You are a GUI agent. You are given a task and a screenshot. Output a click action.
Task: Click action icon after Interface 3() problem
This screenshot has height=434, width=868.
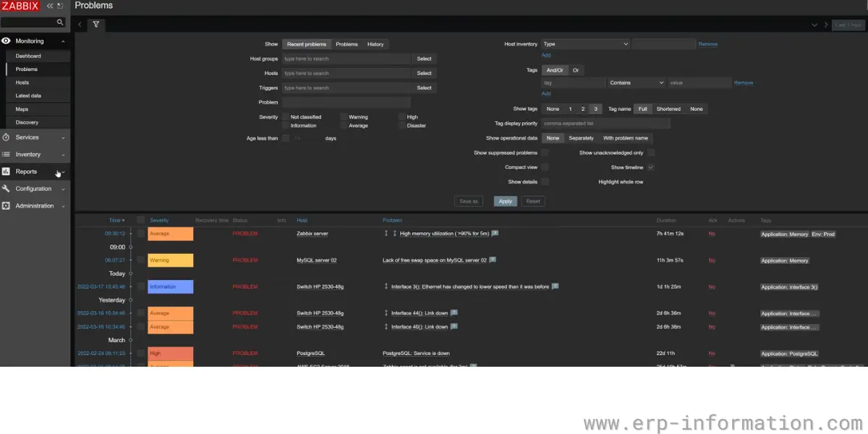point(555,286)
